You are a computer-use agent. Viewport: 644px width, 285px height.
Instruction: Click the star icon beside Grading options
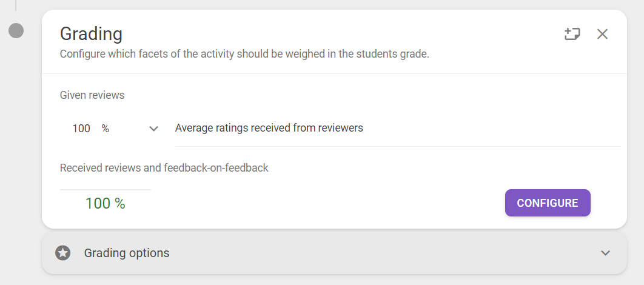pyautogui.click(x=63, y=253)
